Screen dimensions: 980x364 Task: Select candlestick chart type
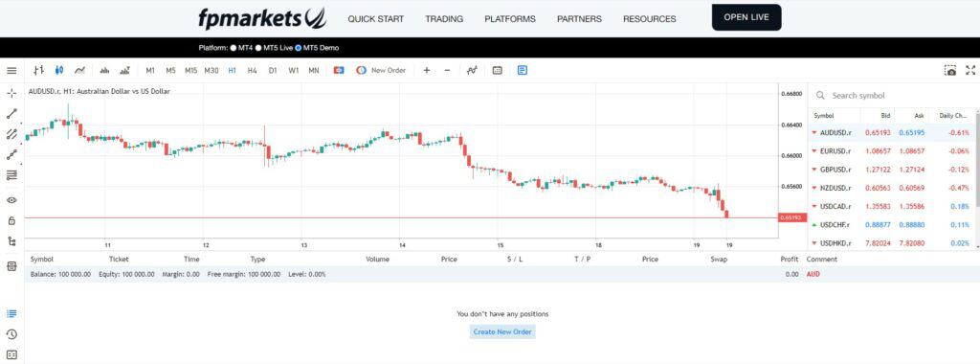point(59,71)
